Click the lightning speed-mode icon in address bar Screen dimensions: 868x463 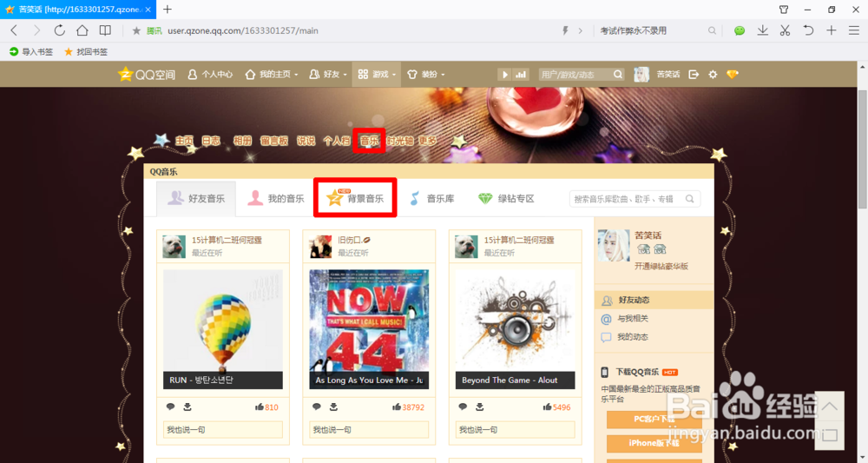pos(565,31)
